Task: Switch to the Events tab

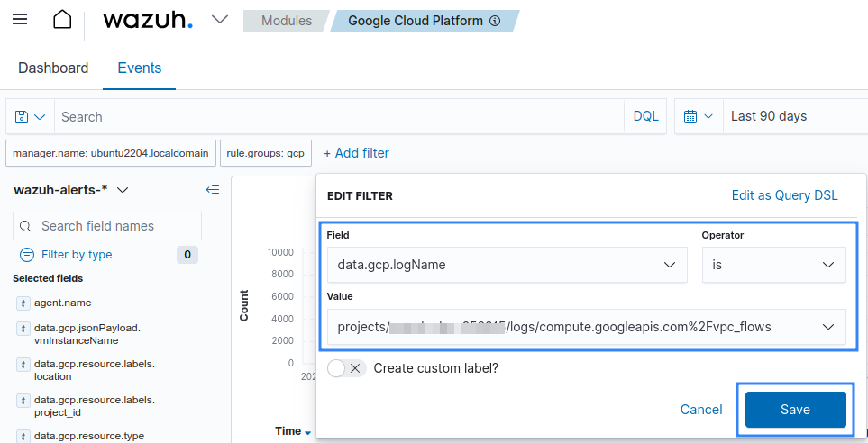Action: point(140,68)
